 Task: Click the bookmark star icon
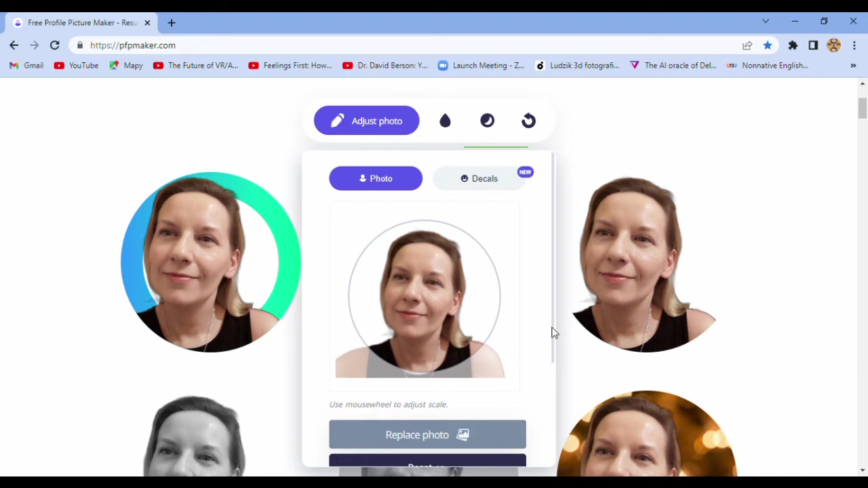[x=768, y=45]
